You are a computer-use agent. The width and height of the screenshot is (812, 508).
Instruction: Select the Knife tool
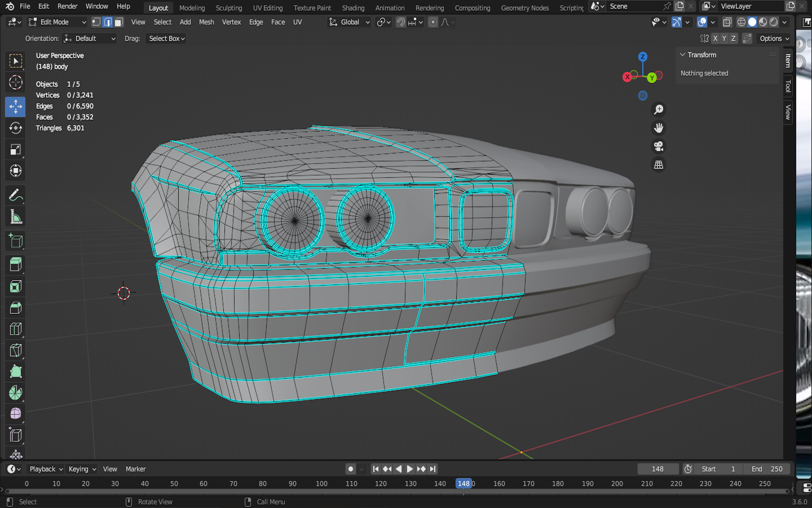(15, 351)
